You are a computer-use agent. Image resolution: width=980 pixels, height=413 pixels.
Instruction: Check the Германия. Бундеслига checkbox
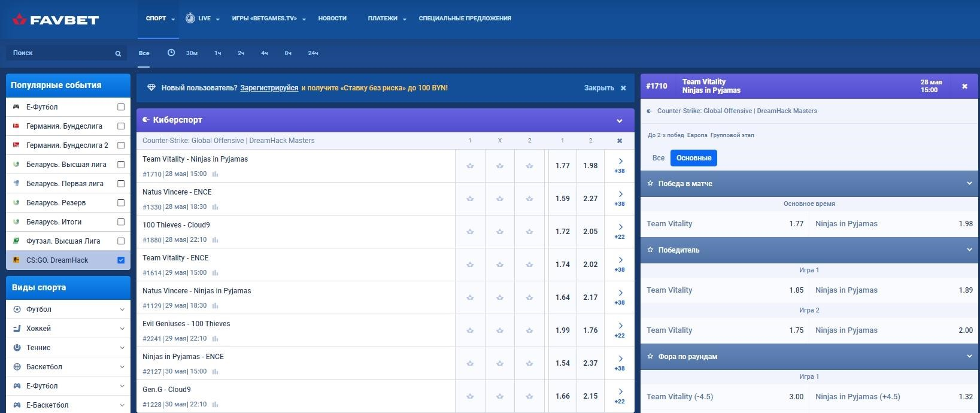pos(121,126)
